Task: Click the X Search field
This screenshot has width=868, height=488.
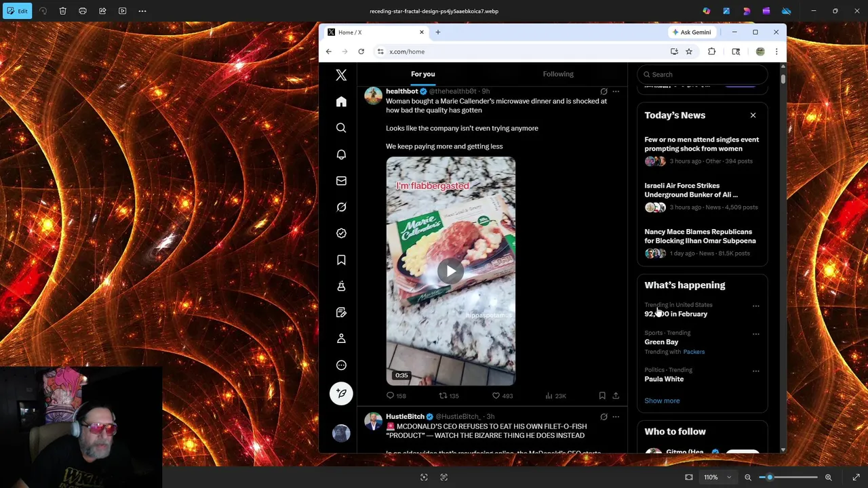Action: [702, 75]
